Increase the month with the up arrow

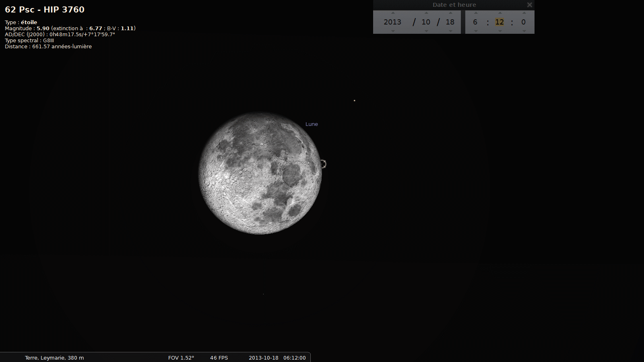[426, 13]
